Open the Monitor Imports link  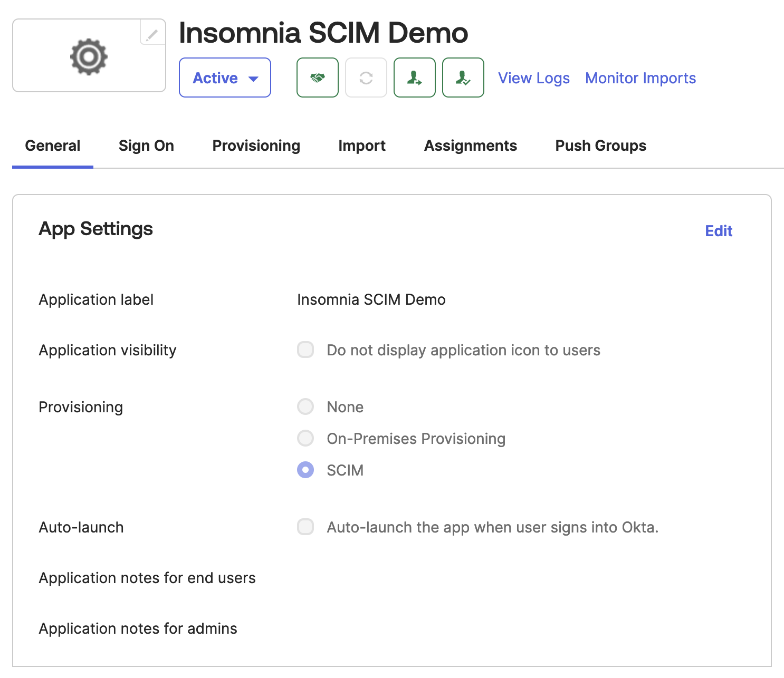(640, 78)
